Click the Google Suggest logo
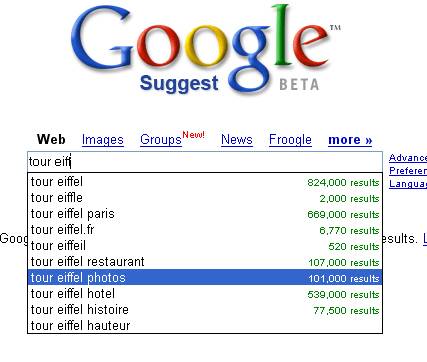 [205, 50]
